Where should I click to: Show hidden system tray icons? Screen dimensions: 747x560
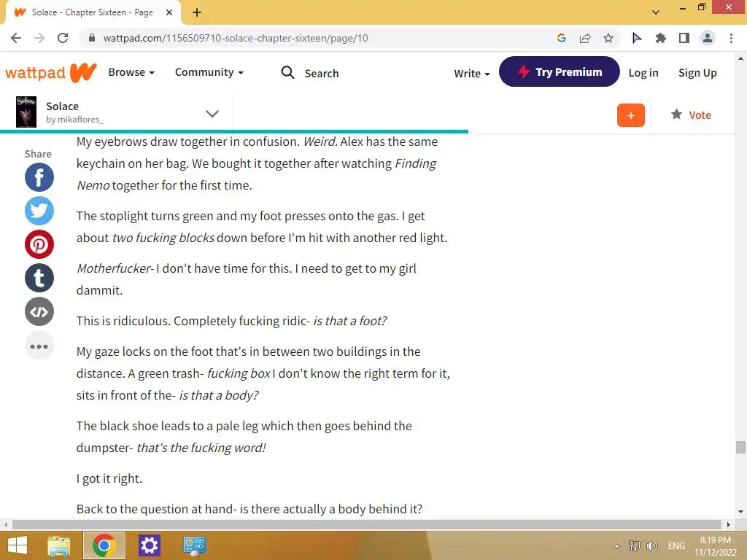point(617,546)
